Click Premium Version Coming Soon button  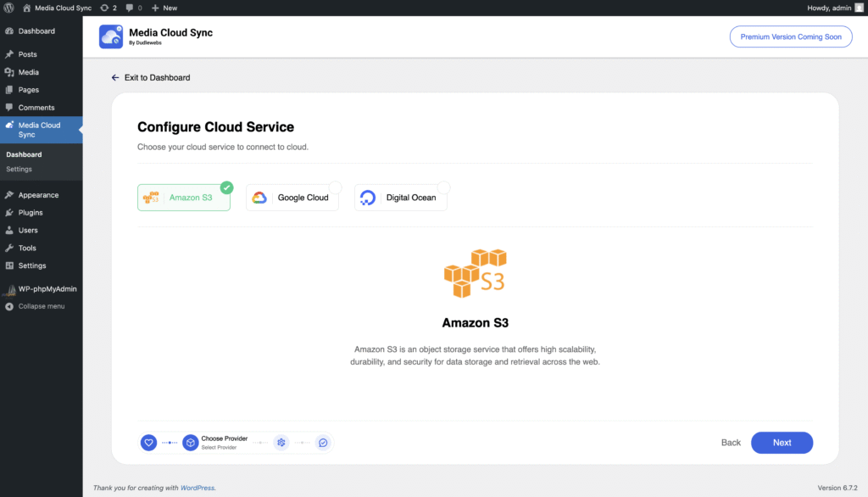pyautogui.click(x=790, y=36)
